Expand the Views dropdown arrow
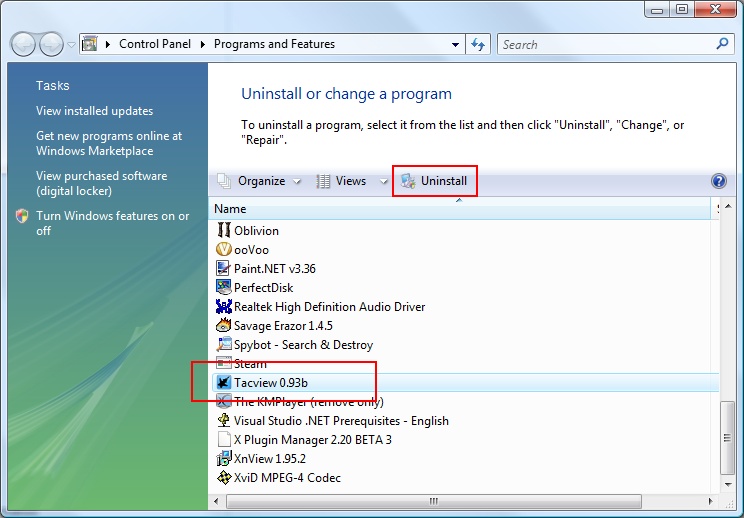Screen dimensions: 744x518 383,181
